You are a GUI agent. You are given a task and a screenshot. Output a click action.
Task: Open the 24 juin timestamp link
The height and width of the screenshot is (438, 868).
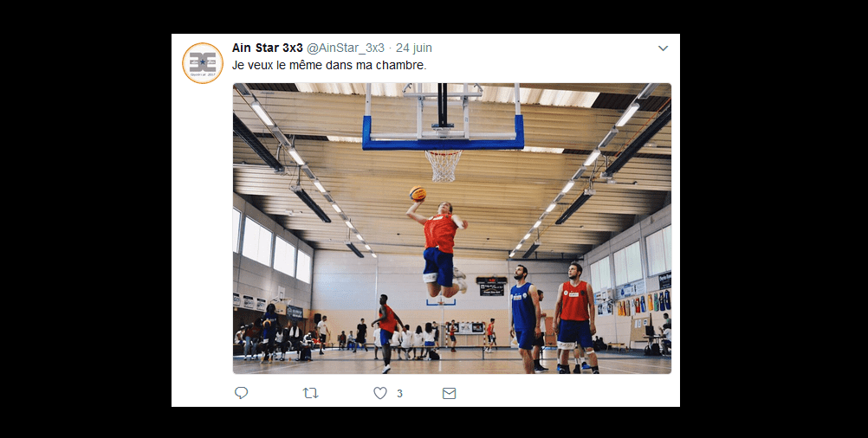click(x=413, y=48)
